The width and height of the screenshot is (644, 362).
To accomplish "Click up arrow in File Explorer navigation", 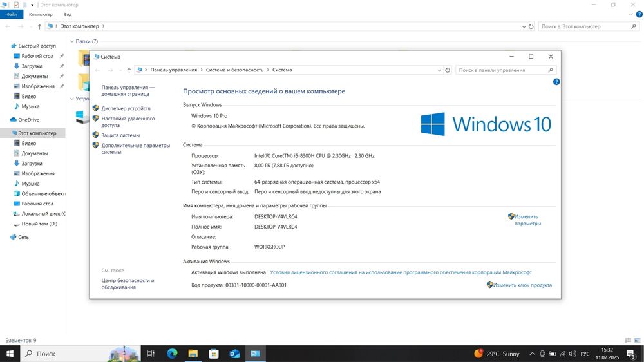I will (x=39, y=26).
